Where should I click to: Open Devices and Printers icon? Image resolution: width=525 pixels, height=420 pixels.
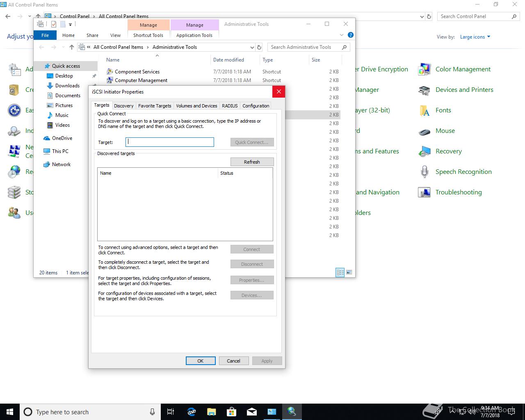tap(424, 90)
